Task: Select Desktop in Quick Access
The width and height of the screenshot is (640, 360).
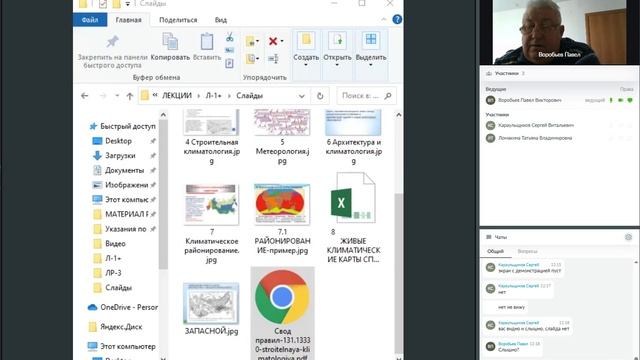Action: click(x=118, y=141)
